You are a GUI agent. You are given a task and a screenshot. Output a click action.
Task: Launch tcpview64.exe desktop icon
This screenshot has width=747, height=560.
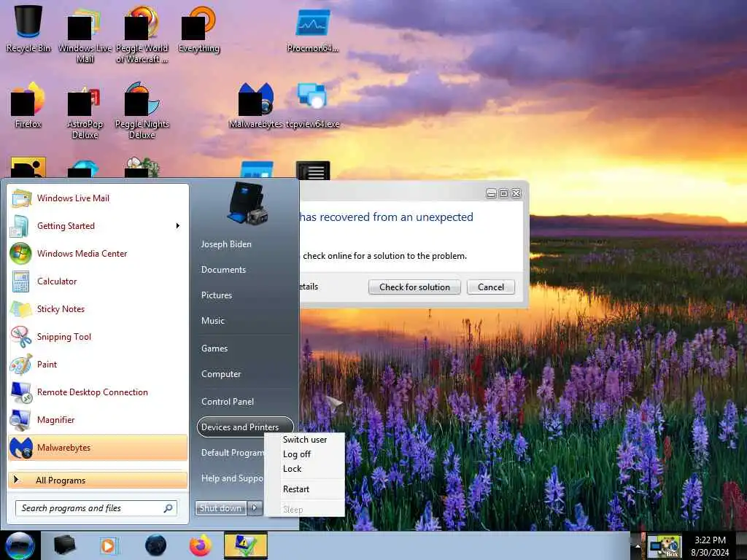(312, 106)
